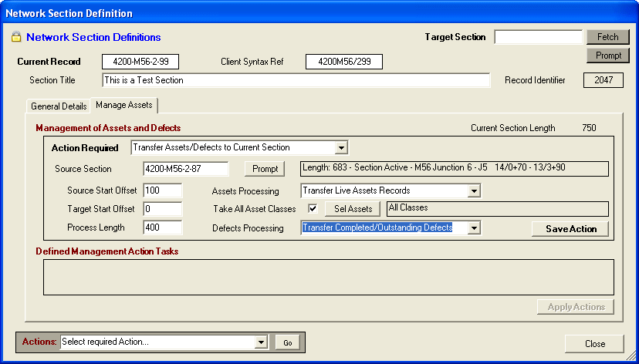Open the Assets Processing dropdown
Viewport: 639px width, 364px height.
click(x=475, y=190)
